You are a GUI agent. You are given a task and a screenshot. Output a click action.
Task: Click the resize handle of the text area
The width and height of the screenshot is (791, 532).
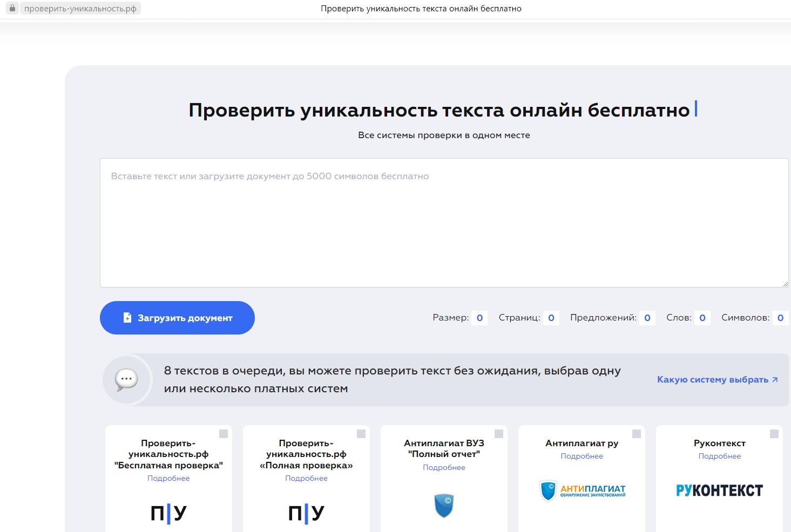point(785,284)
